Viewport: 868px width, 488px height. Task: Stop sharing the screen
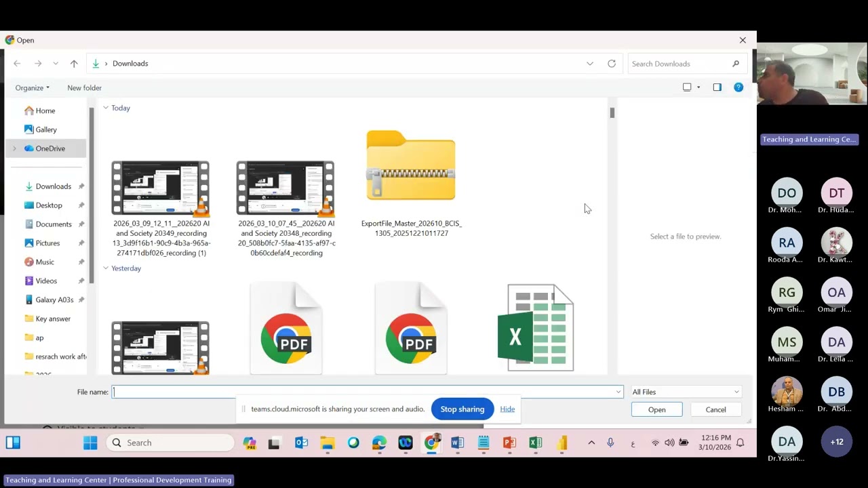462,409
